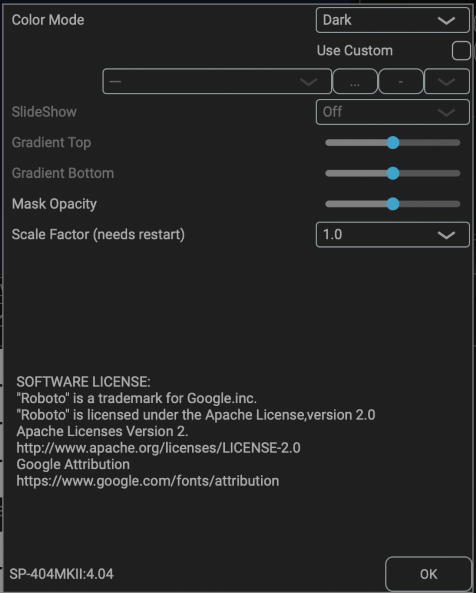Click the Dark dropdown chevron arrow
This screenshot has width=476, height=593.
[446, 20]
